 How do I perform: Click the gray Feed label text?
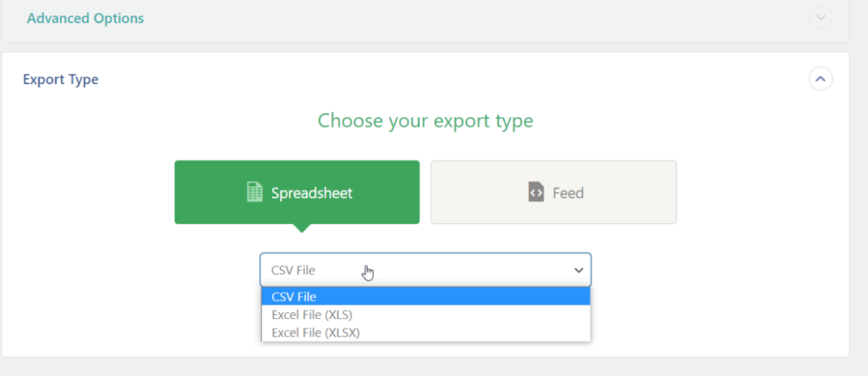tap(568, 193)
